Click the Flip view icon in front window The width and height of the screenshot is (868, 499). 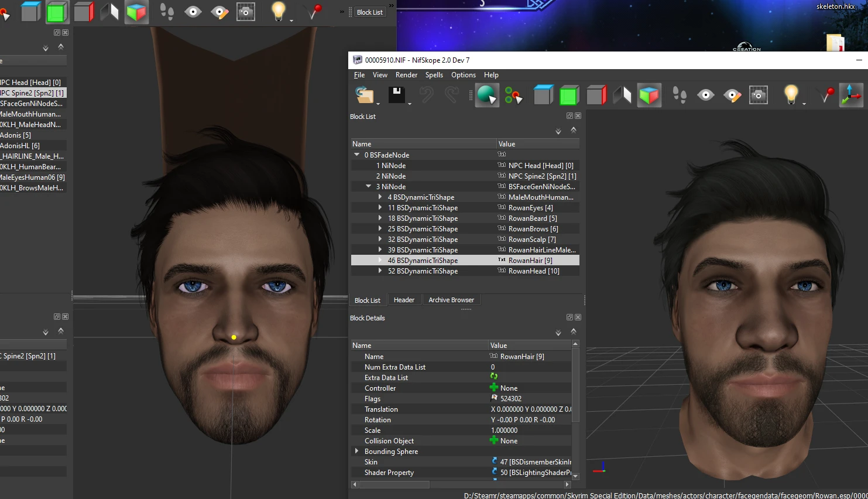pyautogui.click(x=622, y=95)
